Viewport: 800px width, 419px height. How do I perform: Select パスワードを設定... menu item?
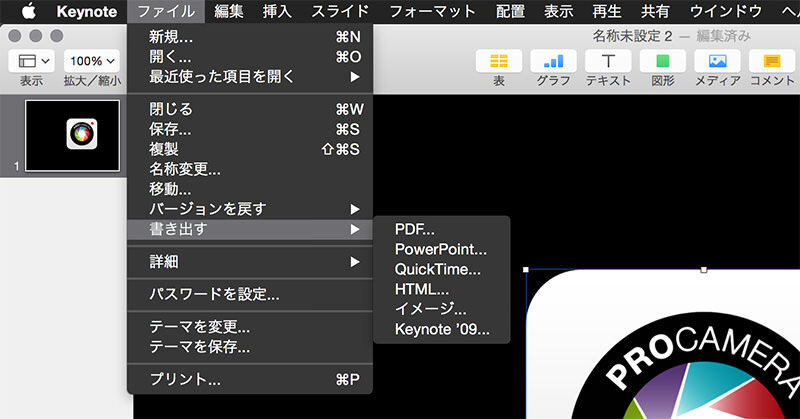(x=250, y=294)
